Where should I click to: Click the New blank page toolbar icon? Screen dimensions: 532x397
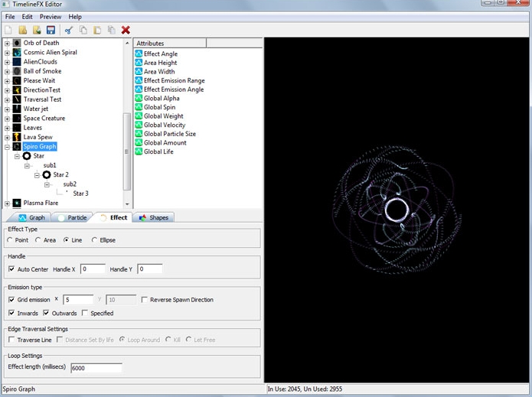(x=8, y=30)
